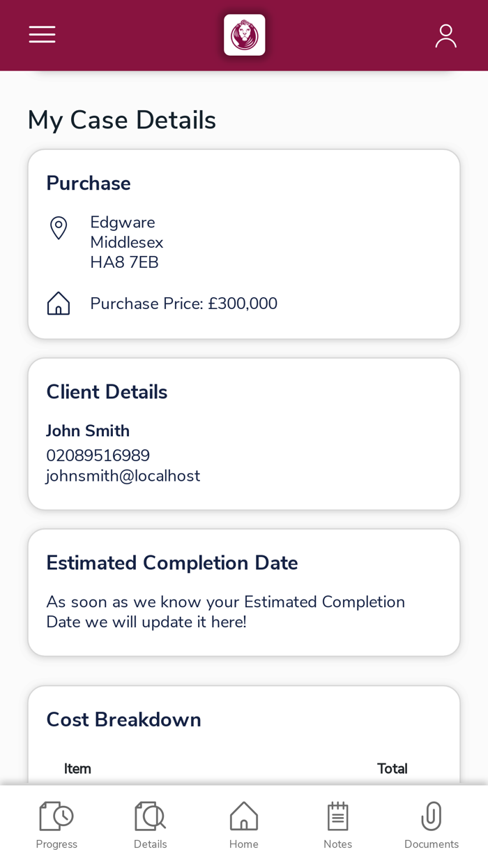
Task: Tap the Details magnifier icon
Action: [x=151, y=816]
